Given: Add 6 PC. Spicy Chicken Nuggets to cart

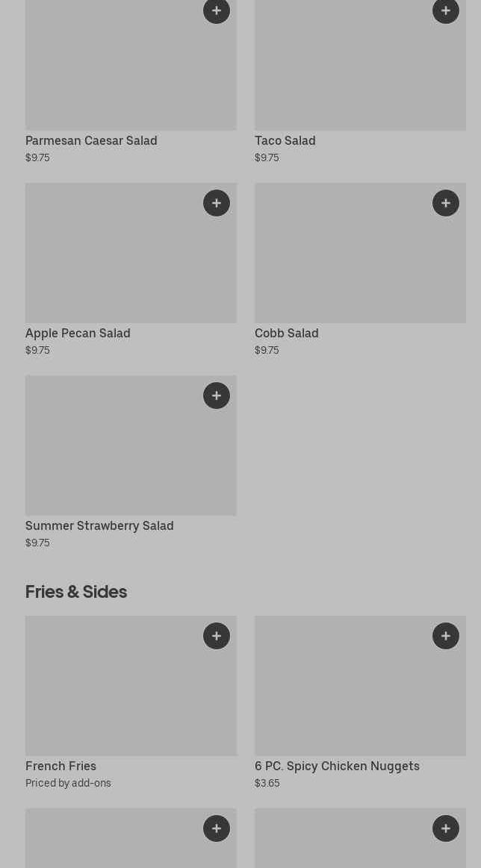Looking at the screenshot, I should 446,636.
